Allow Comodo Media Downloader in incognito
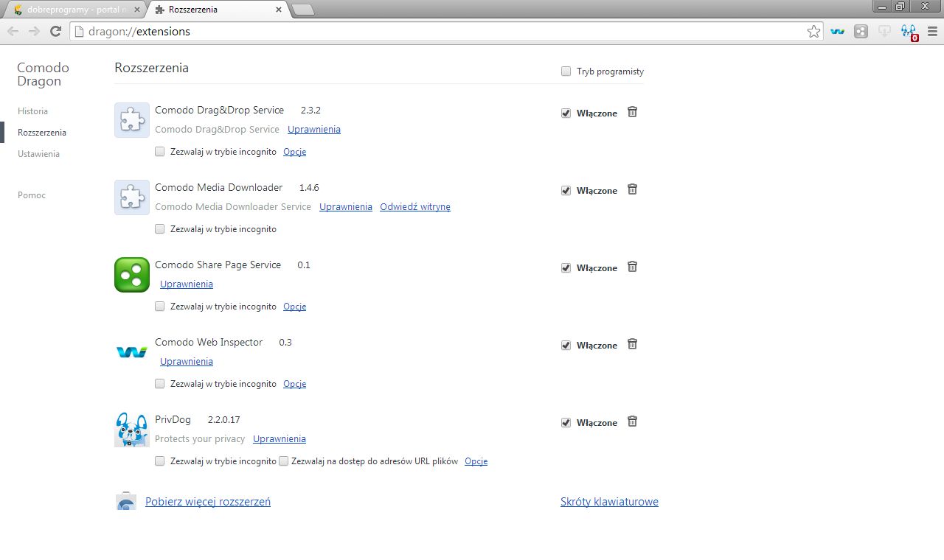This screenshot has height=560, width=944. point(160,229)
